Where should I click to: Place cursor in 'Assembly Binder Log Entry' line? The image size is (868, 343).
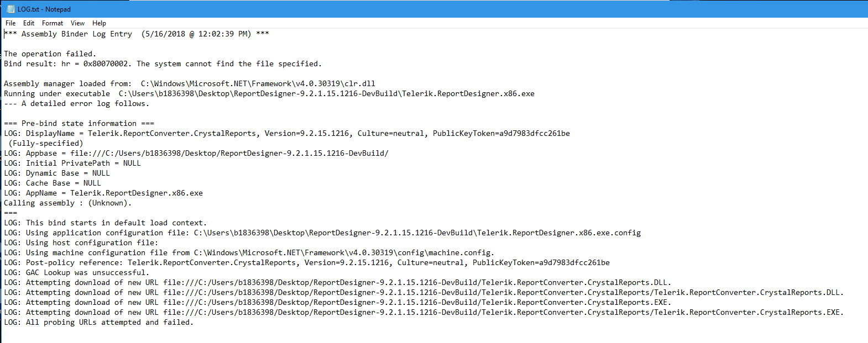[77, 34]
